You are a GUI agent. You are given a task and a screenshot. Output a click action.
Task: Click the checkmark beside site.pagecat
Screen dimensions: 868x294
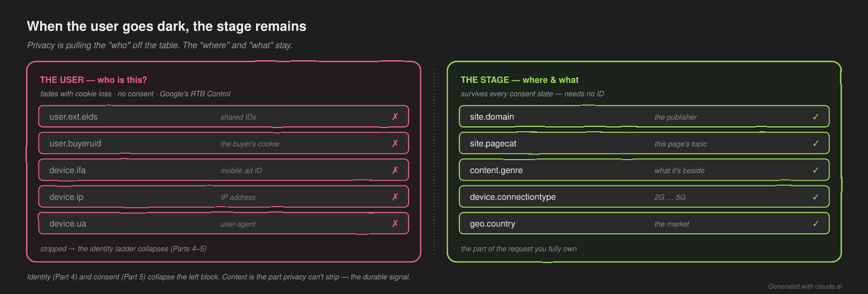tap(815, 143)
